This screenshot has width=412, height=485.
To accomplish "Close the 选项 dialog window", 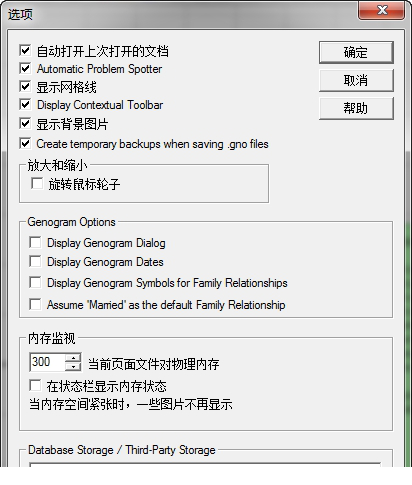I will click(x=382, y=10).
